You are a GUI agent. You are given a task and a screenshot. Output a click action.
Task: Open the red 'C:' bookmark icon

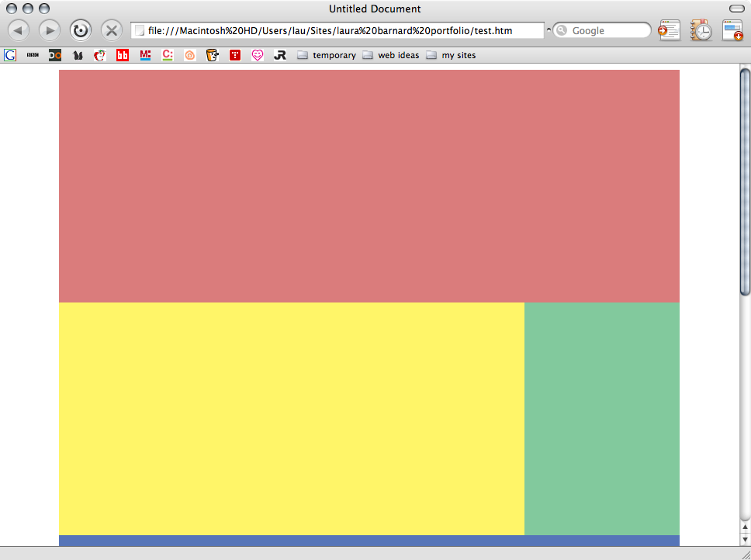168,55
